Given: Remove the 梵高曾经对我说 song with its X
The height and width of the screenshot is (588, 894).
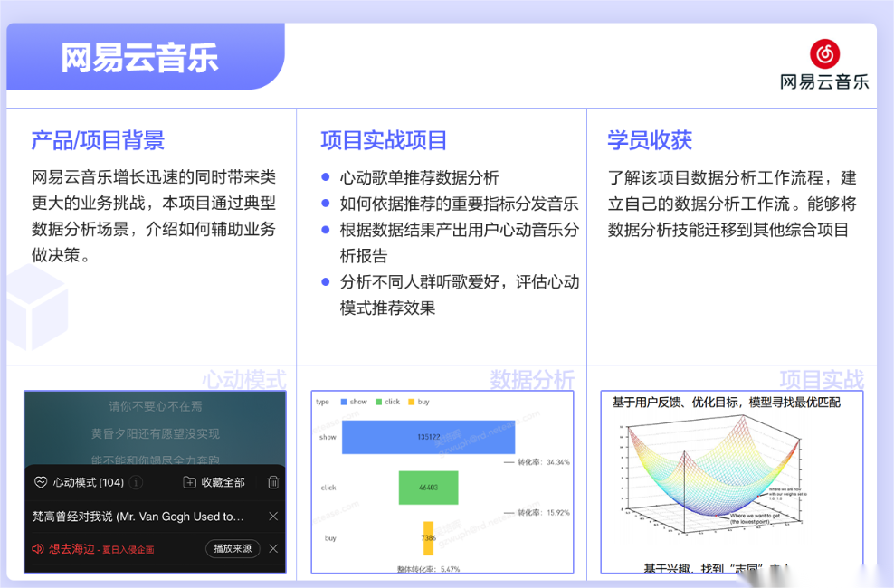Looking at the screenshot, I should coord(273,517).
